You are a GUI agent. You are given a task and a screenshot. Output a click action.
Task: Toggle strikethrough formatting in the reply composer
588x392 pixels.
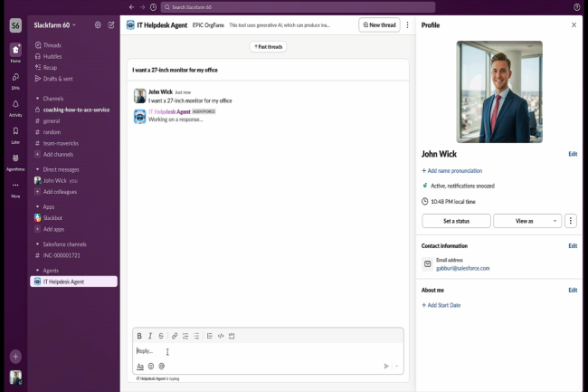pyautogui.click(x=161, y=336)
